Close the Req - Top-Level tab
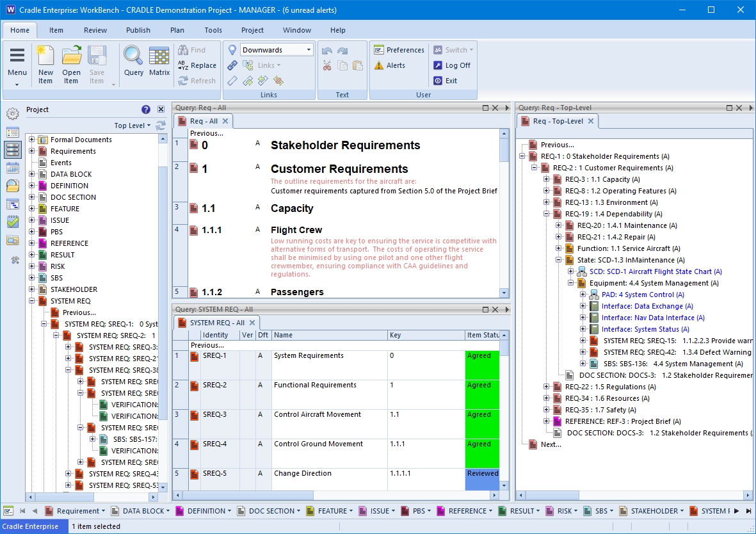 coord(591,121)
